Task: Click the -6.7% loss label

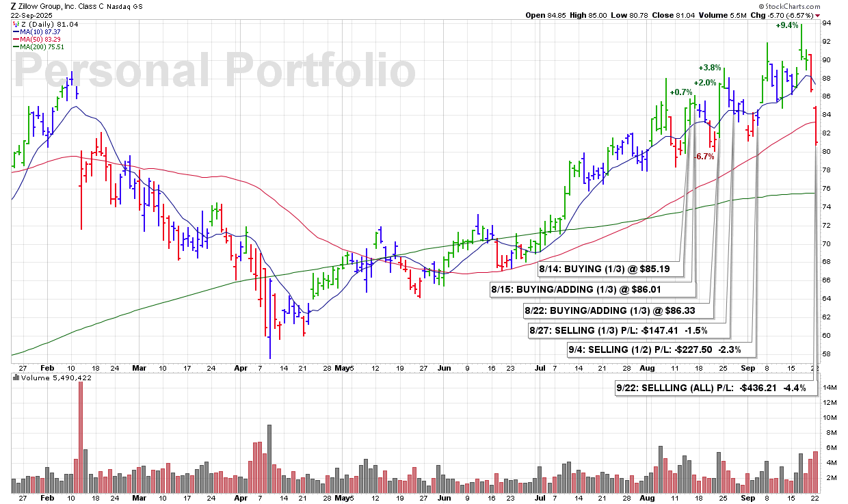Action: tap(704, 157)
